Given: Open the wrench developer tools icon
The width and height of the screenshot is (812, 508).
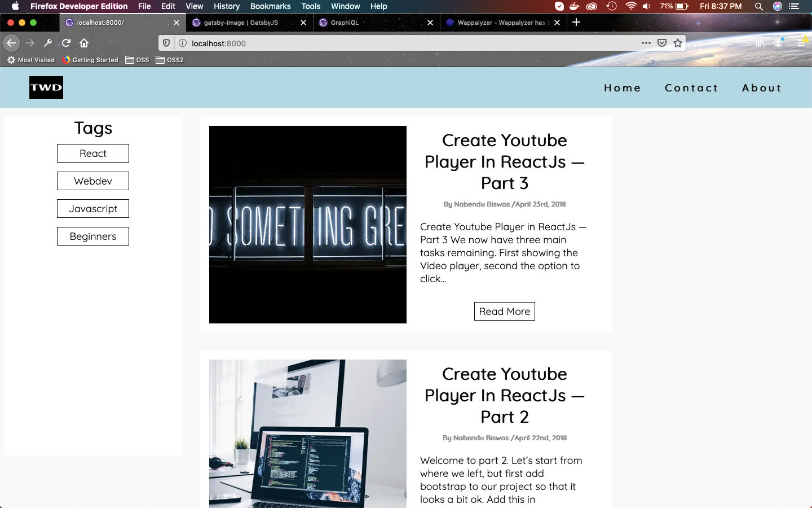Looking at the screenshot, I should [x=48, y=43].
